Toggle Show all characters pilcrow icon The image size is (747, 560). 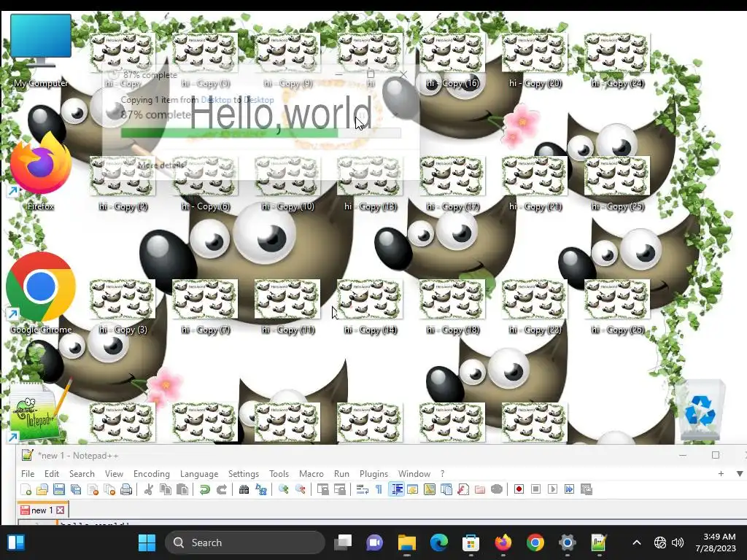(x=379, y=489)
